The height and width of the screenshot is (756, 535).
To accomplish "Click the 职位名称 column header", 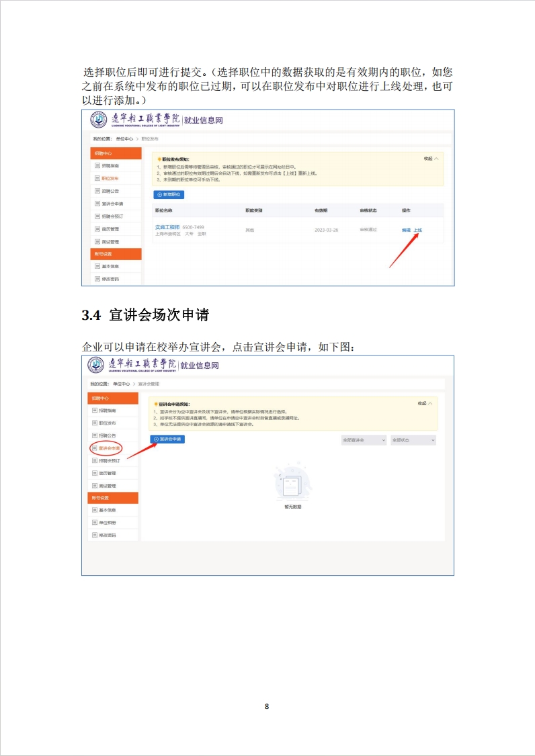I will tap(163, 211).
